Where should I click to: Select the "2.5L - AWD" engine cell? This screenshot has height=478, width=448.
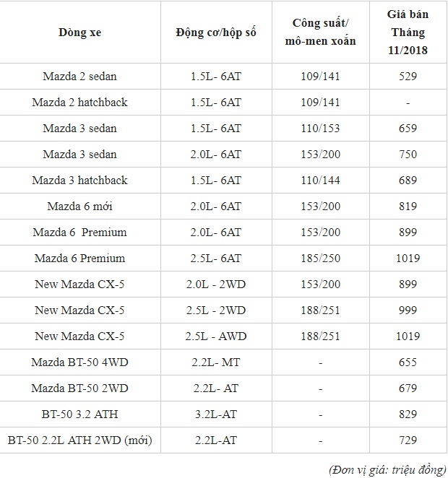click(x=215, y=336)
